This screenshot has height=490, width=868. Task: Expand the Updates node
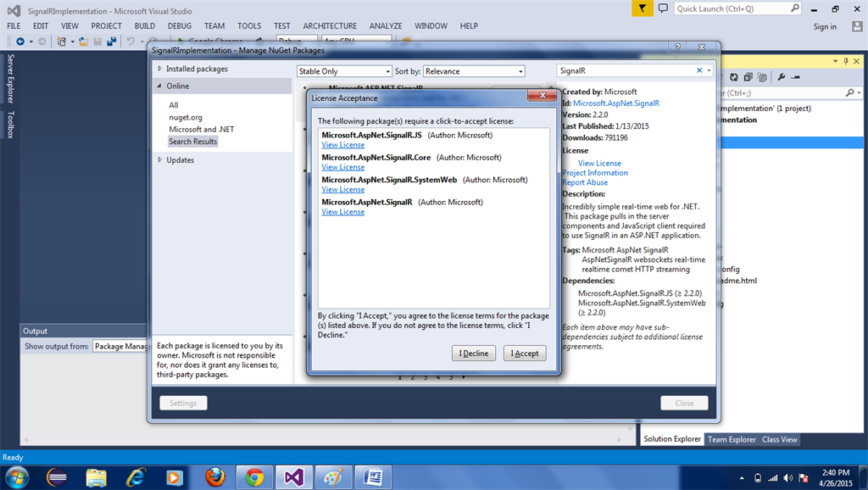point(160,159)
